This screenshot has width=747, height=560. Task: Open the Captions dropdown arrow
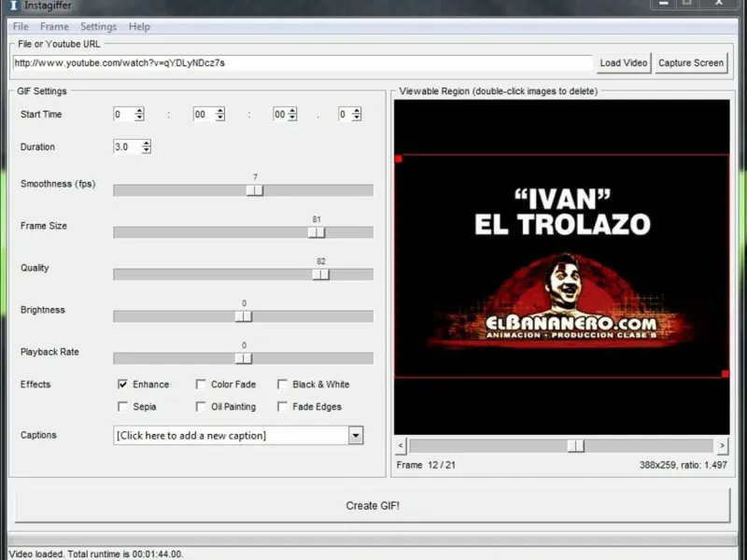coord(356,435)
